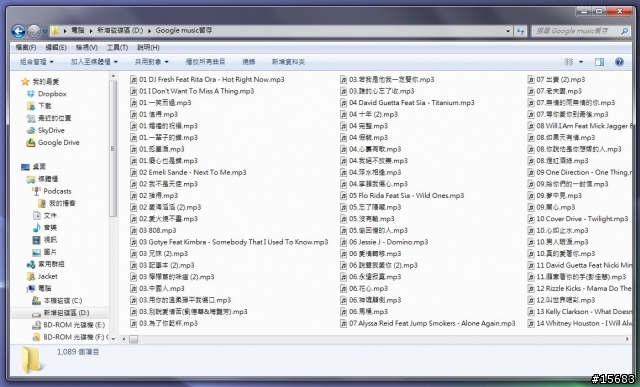
Task: Select 08 Will.I.Am Feat Mick Jagger file
Action: [579, 126]
